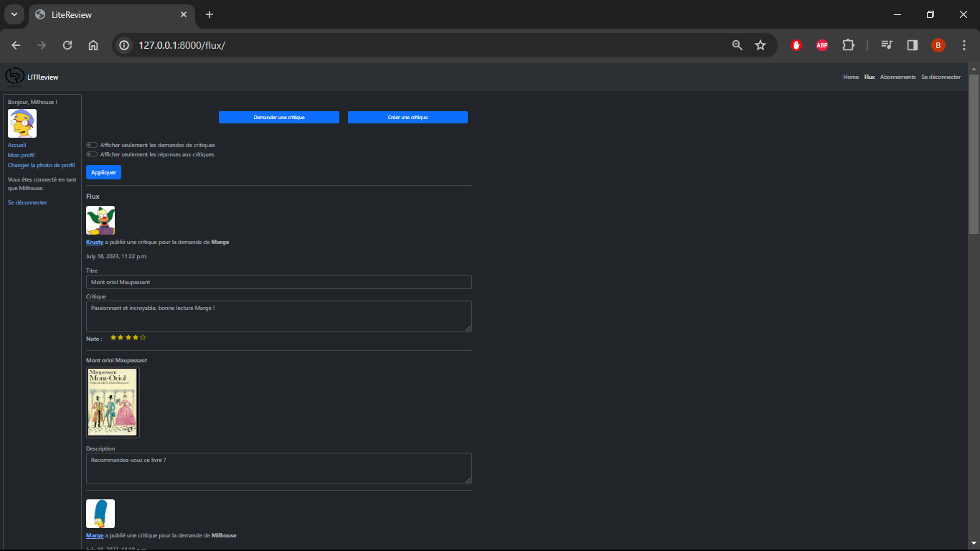Open Abonnements in the top navigation
Screen dimensions: 980x551
[898, 77]
